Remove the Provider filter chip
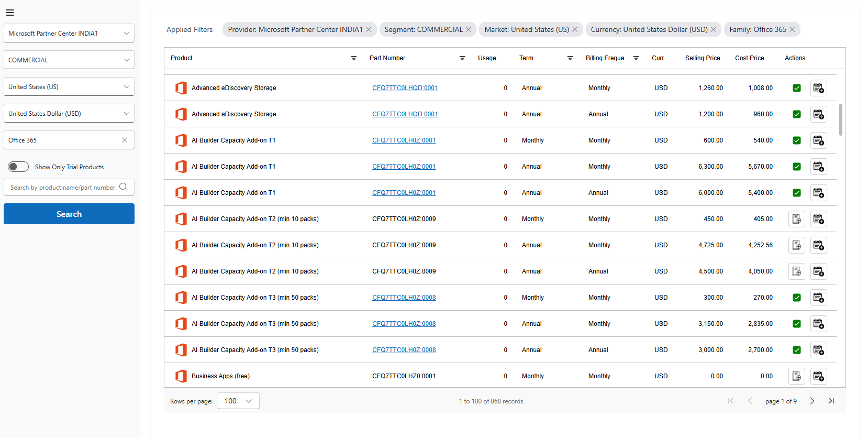 pos(369,29)
